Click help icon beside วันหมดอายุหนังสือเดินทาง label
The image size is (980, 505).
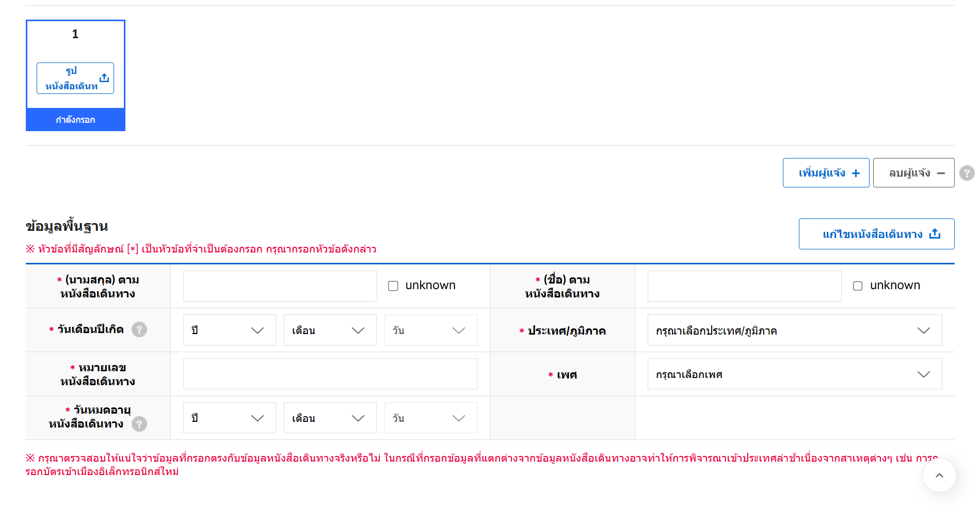(x=139, y=424)
